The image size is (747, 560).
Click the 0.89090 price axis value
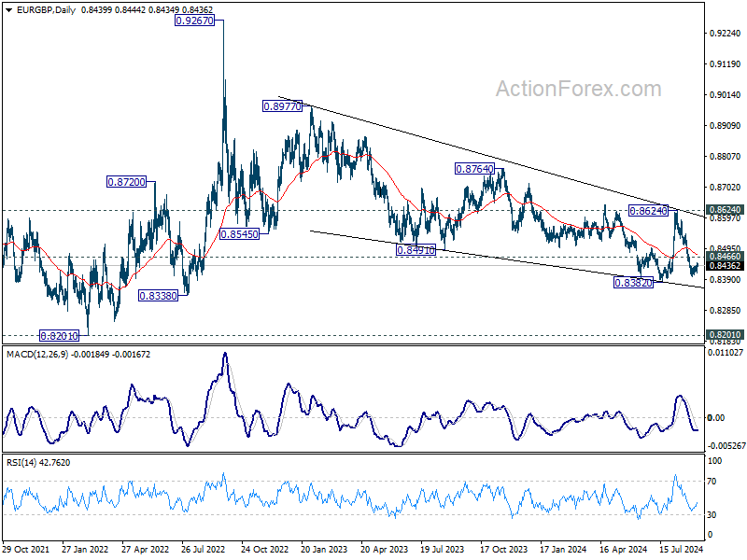click(x=726, y=126)
